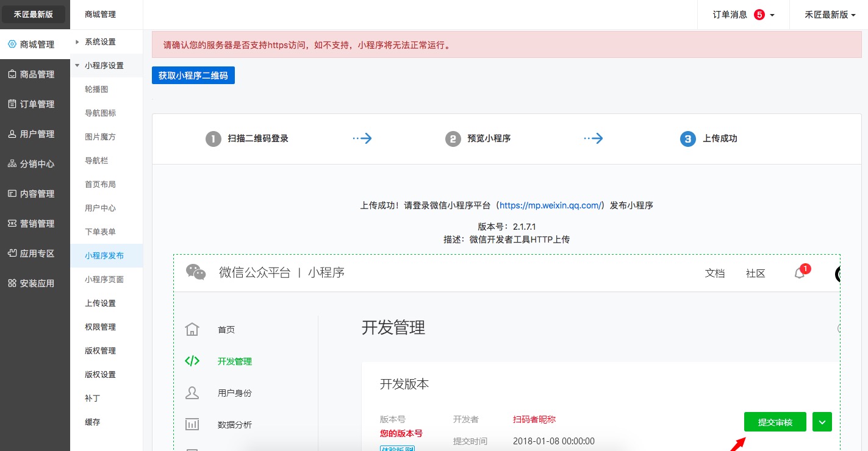Click the step 1 扫描二维码登录 circle
The image size is (868, 451).
pos(213,139)
